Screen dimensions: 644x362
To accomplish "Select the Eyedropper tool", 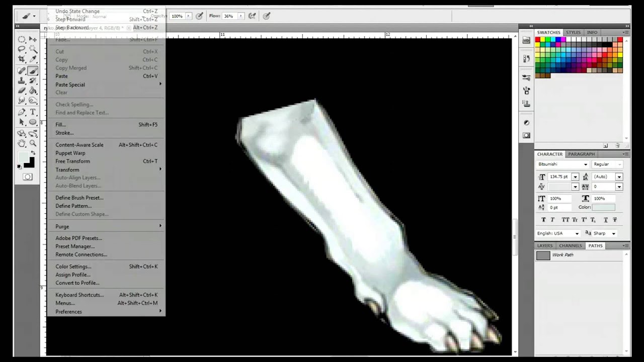I will tap(33, 59).
